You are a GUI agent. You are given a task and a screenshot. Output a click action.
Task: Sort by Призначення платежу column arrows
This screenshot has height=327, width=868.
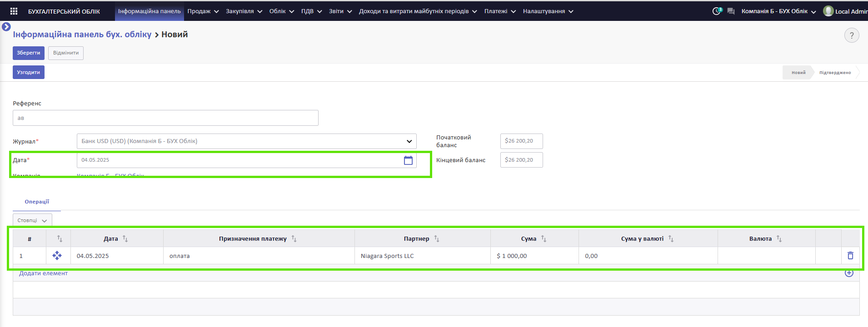click(294, 238)
